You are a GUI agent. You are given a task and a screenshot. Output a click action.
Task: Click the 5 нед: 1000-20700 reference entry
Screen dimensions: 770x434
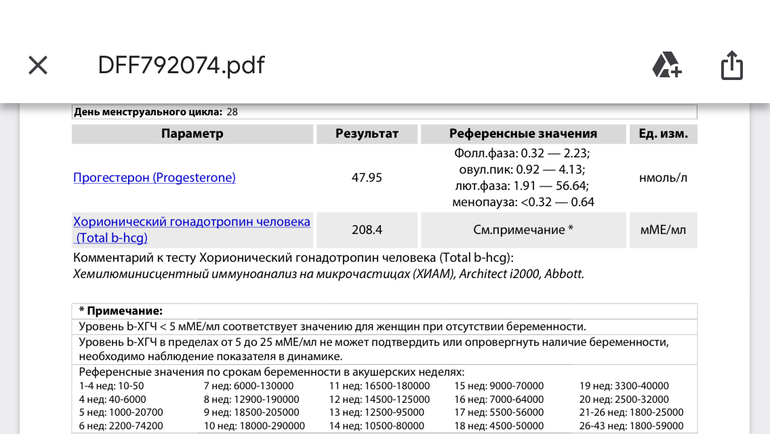(120, 412)
